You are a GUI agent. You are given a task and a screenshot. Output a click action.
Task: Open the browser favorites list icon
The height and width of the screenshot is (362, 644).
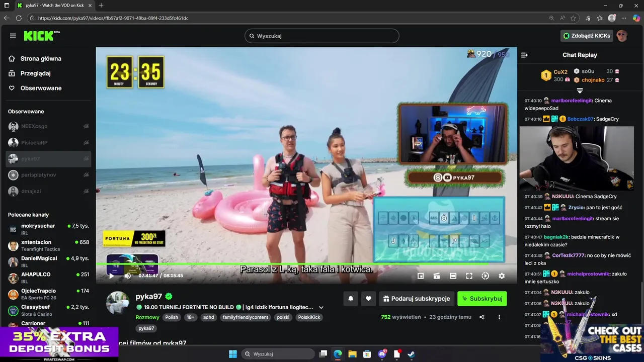(x=600, y=18)
